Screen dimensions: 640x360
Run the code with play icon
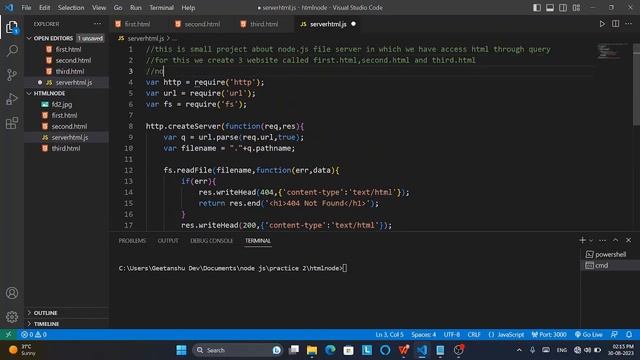[602, 24]
